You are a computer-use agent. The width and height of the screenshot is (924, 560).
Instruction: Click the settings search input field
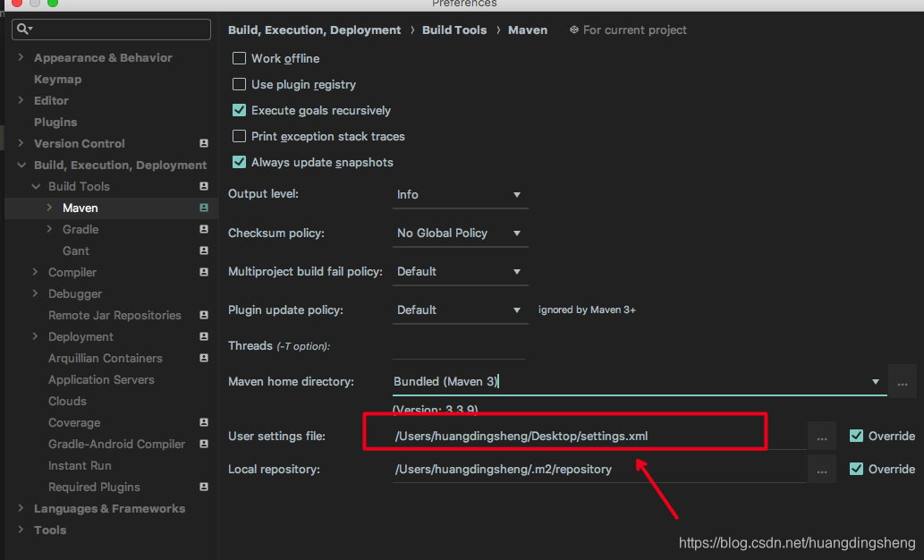[112, 29]
